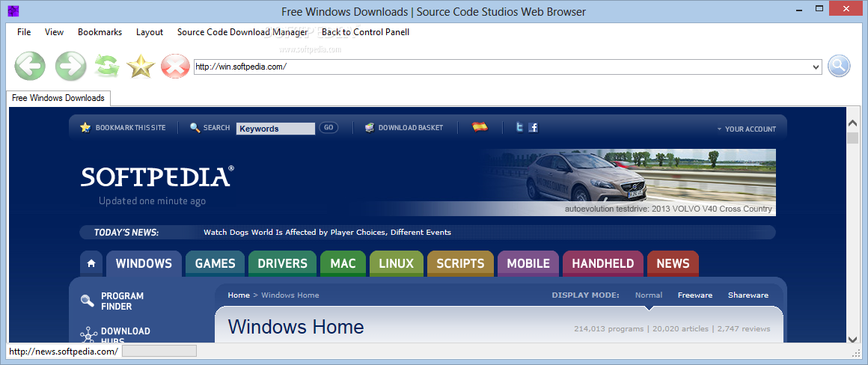Image resolution: width=868 pixels, height=365 pixels.
Task: Click the status bar progress indicator
Action: (159, 351)
